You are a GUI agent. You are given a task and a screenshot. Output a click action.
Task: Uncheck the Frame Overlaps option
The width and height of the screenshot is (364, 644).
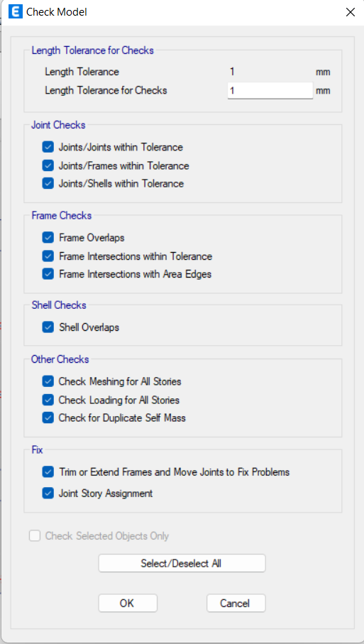[x=48, y=237]
